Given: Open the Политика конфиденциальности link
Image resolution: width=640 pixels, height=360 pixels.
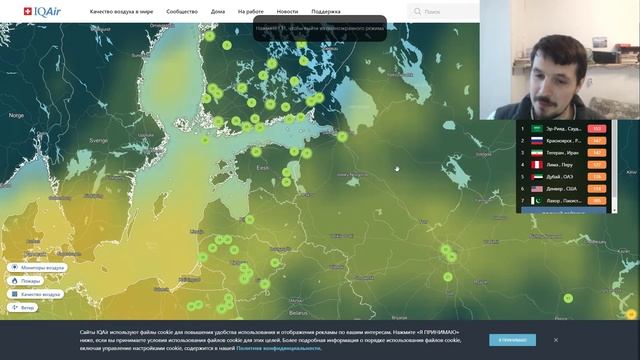Looking at the screenshot, I should (278, 348).
